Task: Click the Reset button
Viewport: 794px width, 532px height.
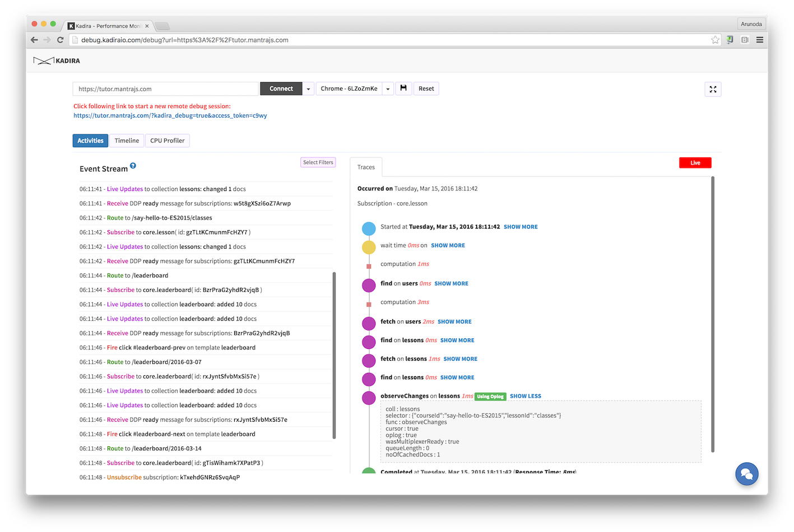Action: 426,88
